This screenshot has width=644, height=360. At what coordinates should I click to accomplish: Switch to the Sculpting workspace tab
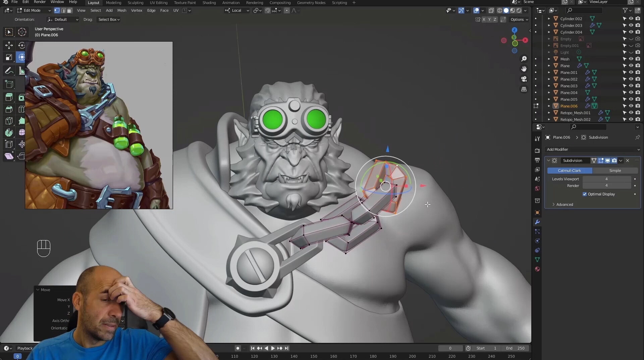click(135, 3)
